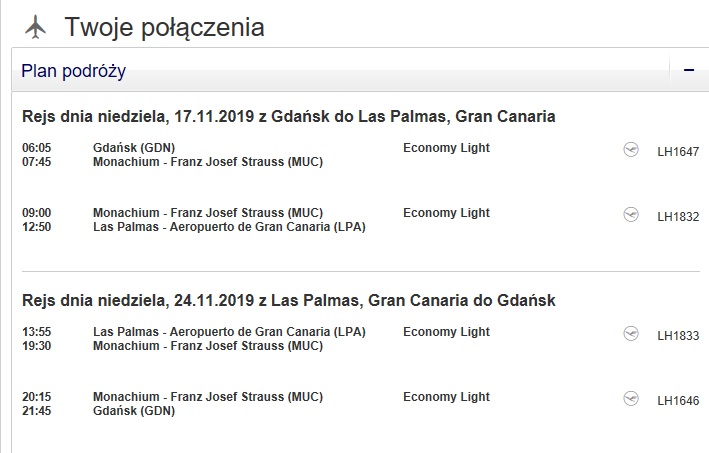Click Gdańsk (GDN) arrival at 21:45
Image resolution: width=709 pixels, height=453 pixels.
(x=134, y=411)
